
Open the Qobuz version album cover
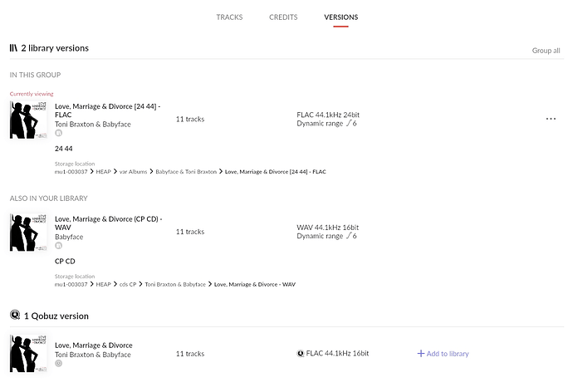point(28,353)
